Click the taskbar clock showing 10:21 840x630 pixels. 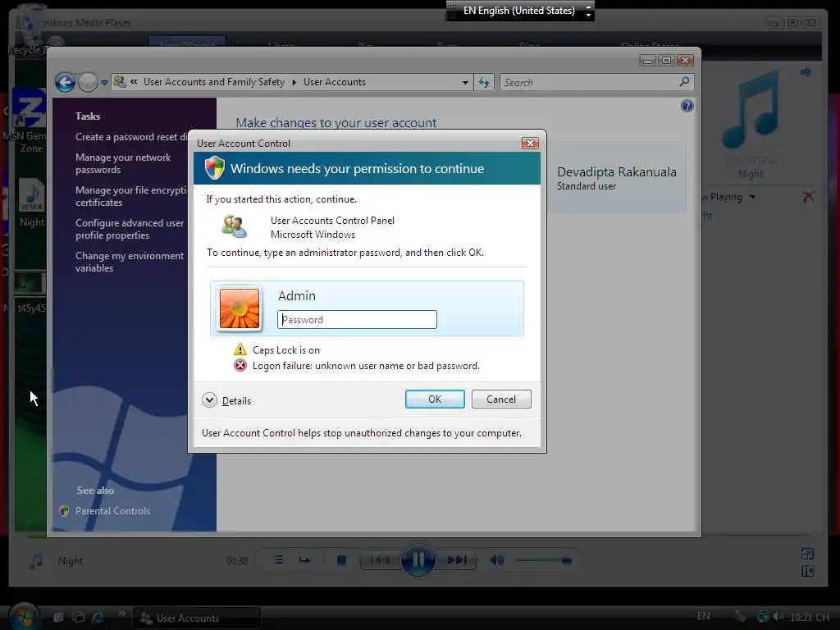tap(810, 618)
